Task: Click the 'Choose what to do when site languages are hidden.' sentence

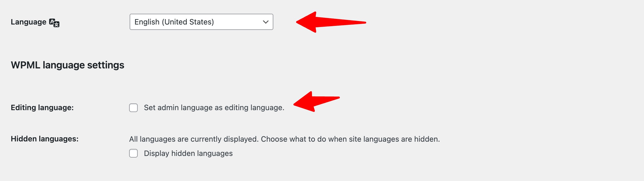Action: (350, 139)
